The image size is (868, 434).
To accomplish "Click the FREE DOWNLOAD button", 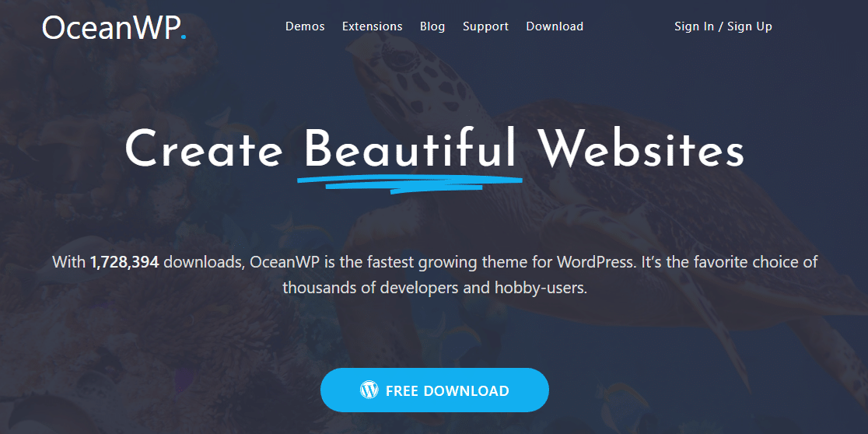I will coord(435,390).
